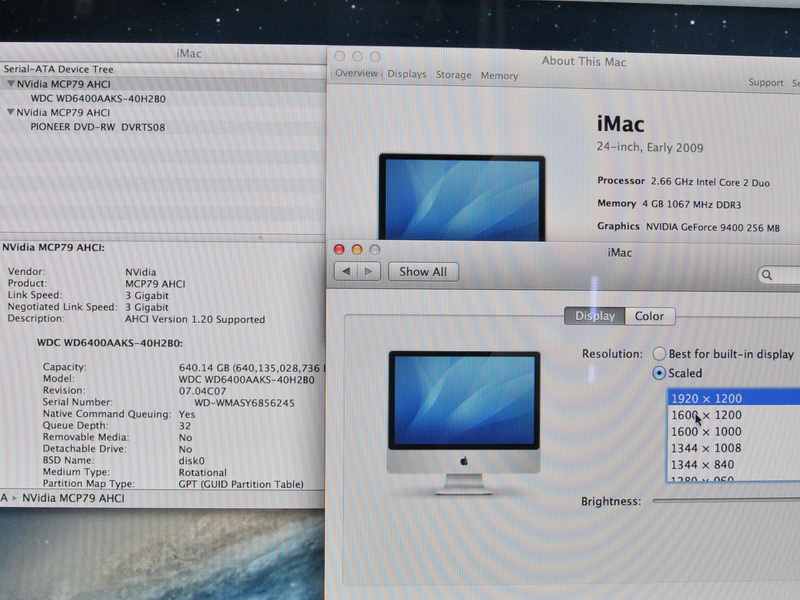Click the Show All button
This screenshot has width=800, height=600.
click(x=423, y=272)
